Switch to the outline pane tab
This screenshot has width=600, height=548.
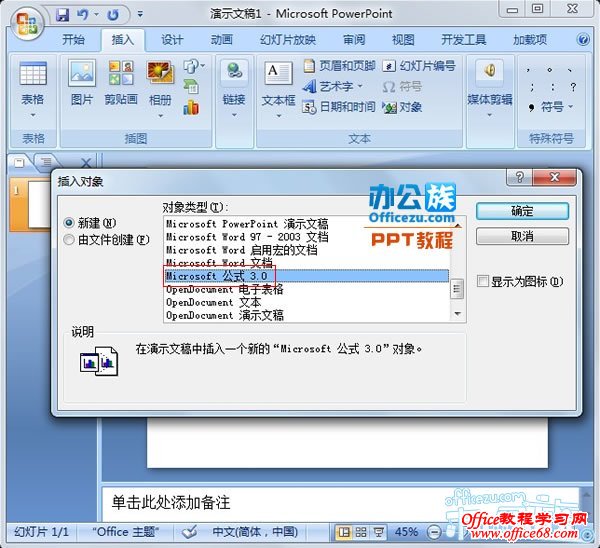pos(47,162)
